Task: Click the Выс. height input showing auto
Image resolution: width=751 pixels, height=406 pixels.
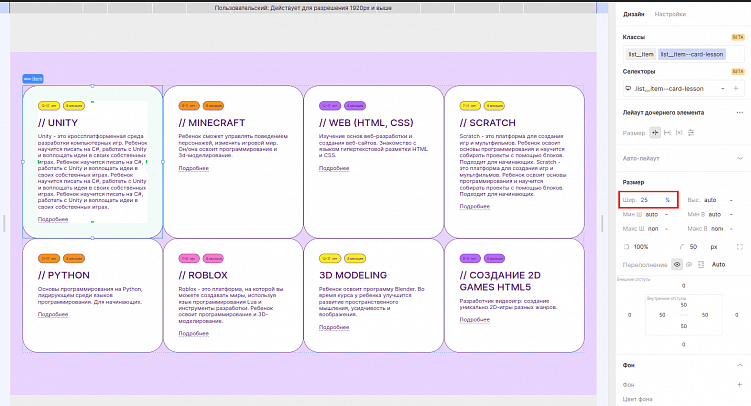Action: (712, 200)
